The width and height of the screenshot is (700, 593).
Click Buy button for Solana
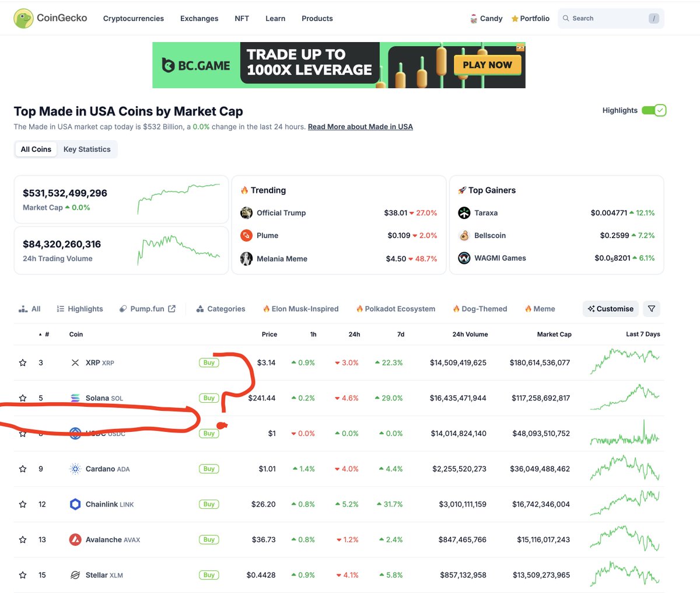pyautogui.click(x=209, y=398)
